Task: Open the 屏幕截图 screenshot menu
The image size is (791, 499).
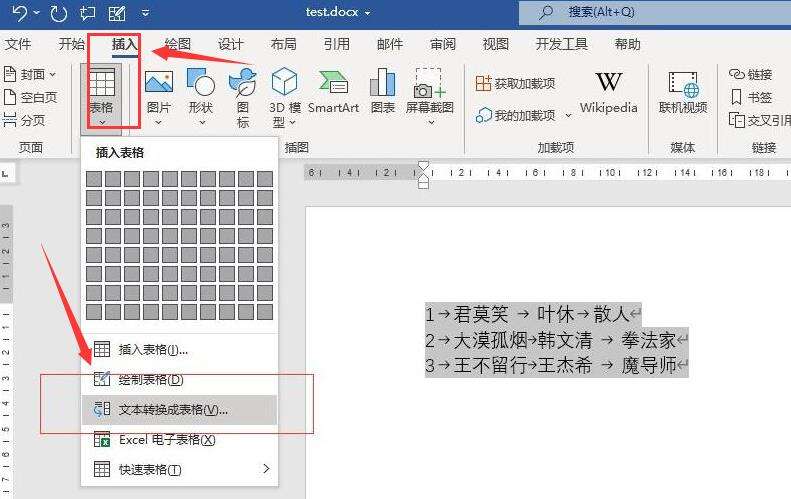Action: pyautogui.click(x=429, y=98)
